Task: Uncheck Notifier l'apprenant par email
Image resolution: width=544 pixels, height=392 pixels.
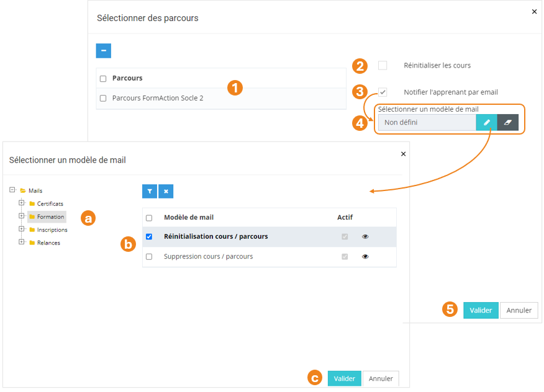Action: coord(383,92)
